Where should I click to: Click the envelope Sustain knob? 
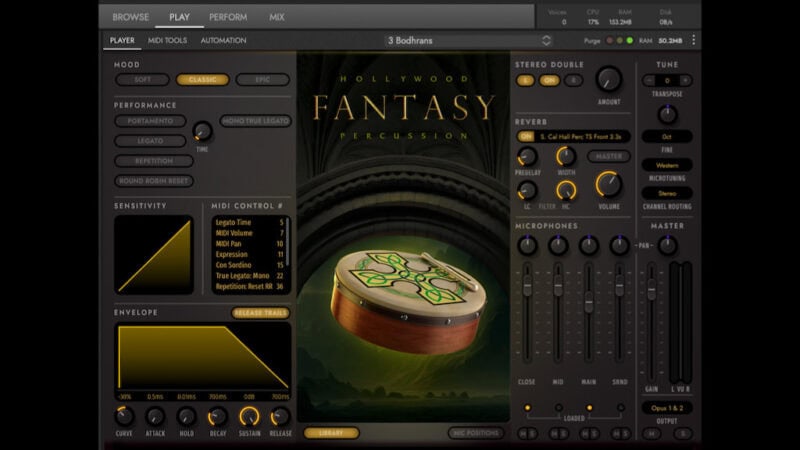pyautogui.click(x=249, y=416)
